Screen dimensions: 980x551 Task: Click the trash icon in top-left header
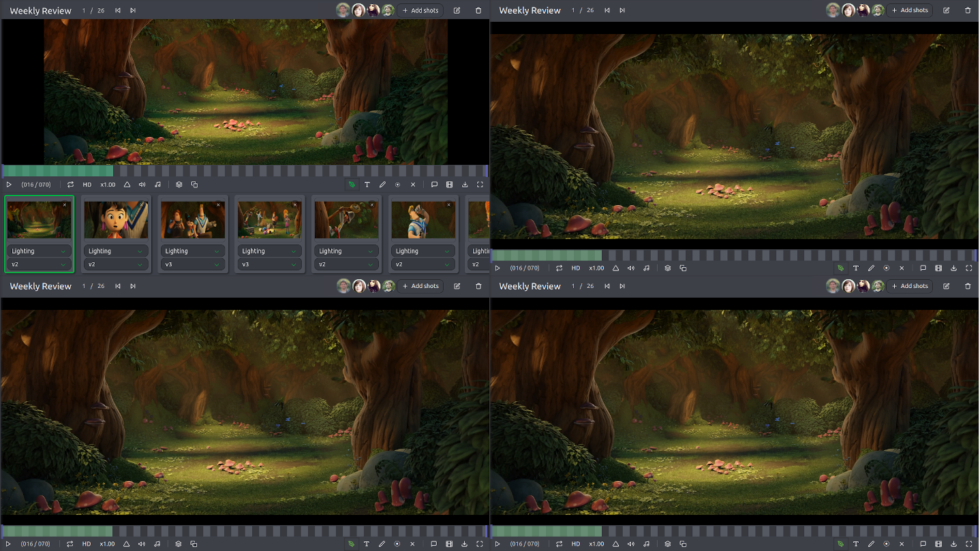point(478,10)
